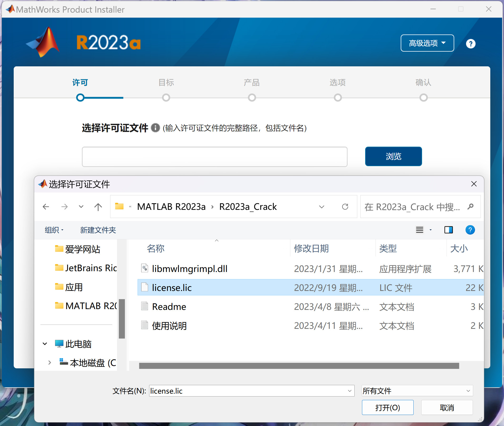
Task: Click the license file info icon
Action: tap(155, 128)
